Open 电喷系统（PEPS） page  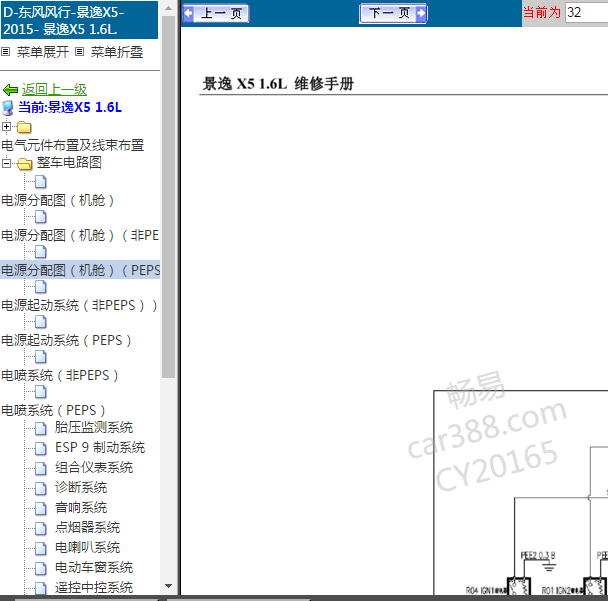[x=53, y=410]
